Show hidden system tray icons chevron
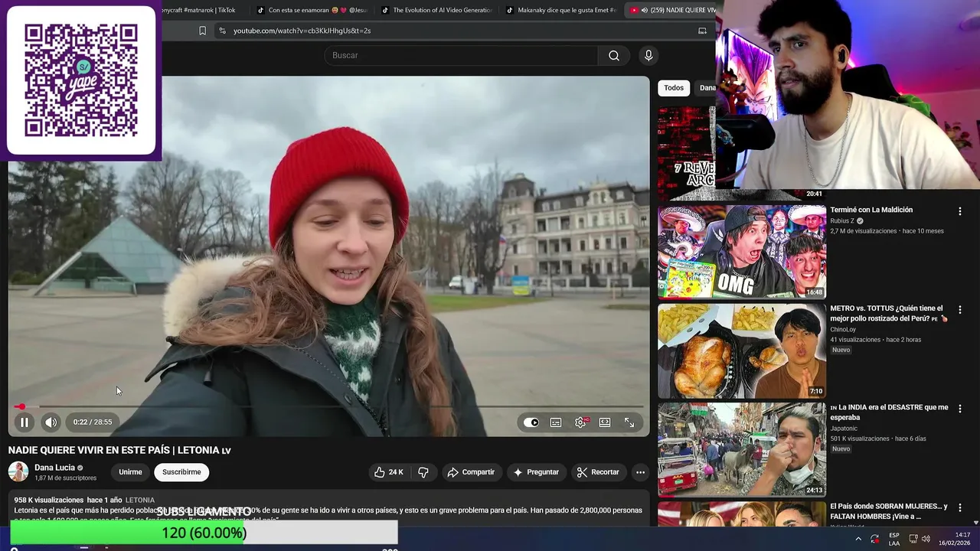This screenshot has width=980, height=551. pyautogui.click(x=858, y=539)
